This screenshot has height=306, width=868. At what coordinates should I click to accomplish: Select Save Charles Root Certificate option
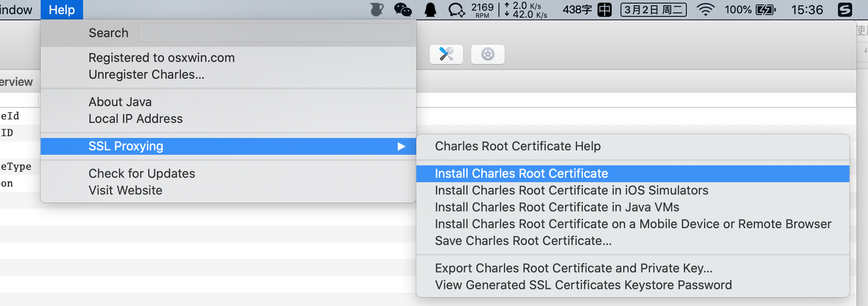click(523, 241)
